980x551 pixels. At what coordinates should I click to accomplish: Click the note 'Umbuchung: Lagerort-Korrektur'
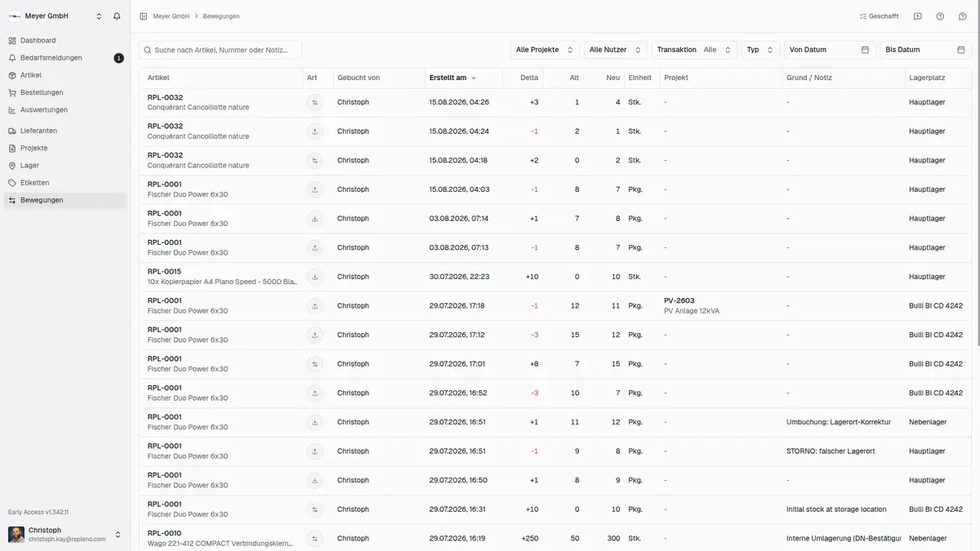pyautogui.click(x=839, y=422)
